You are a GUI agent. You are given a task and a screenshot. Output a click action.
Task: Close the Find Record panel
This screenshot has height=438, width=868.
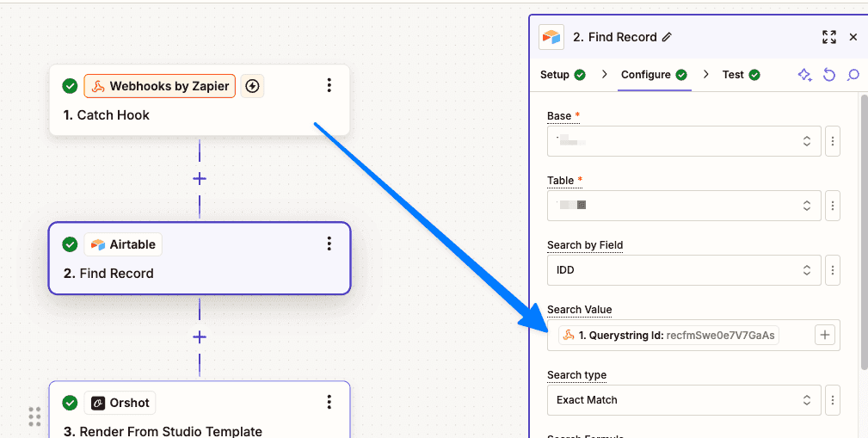tap(853, 37)
